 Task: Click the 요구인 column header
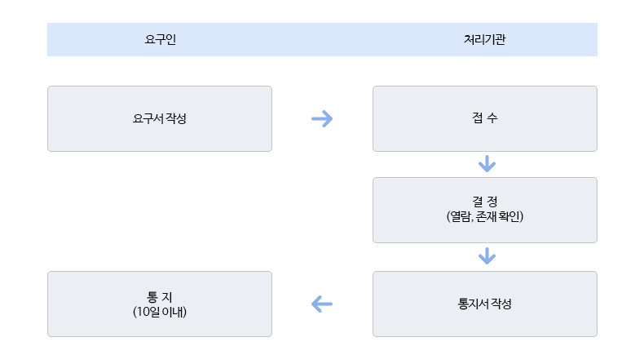[160, 39]
